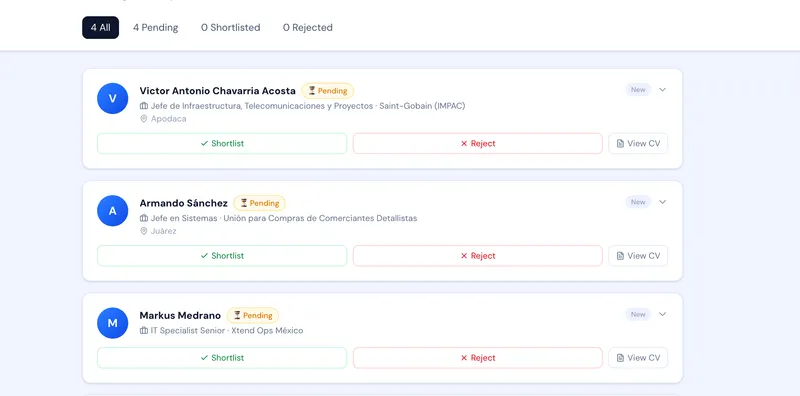Switch to the 4 Pending tab
The image size is (800, 396).
pos(156,28)
